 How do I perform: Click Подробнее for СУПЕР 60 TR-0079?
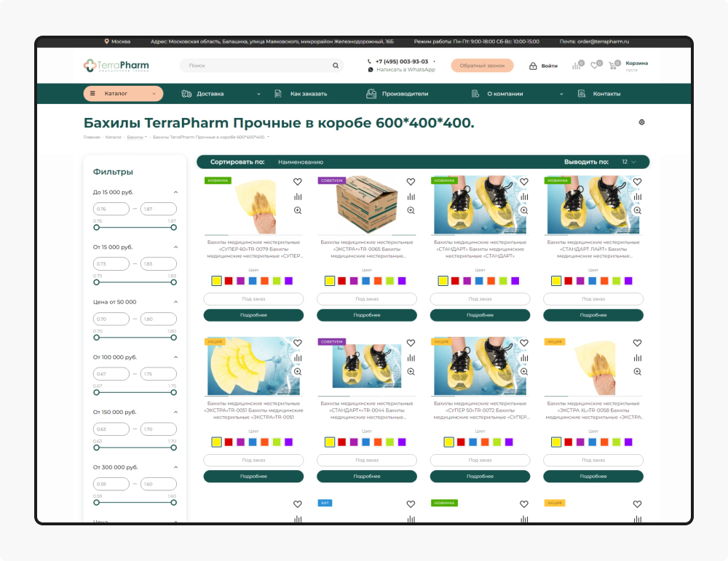point(253,315)
